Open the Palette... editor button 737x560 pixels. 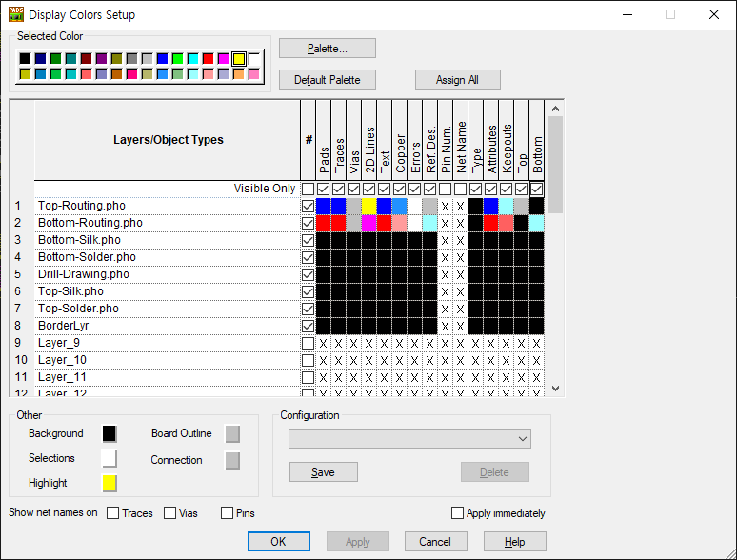click(x=327, y=48)
